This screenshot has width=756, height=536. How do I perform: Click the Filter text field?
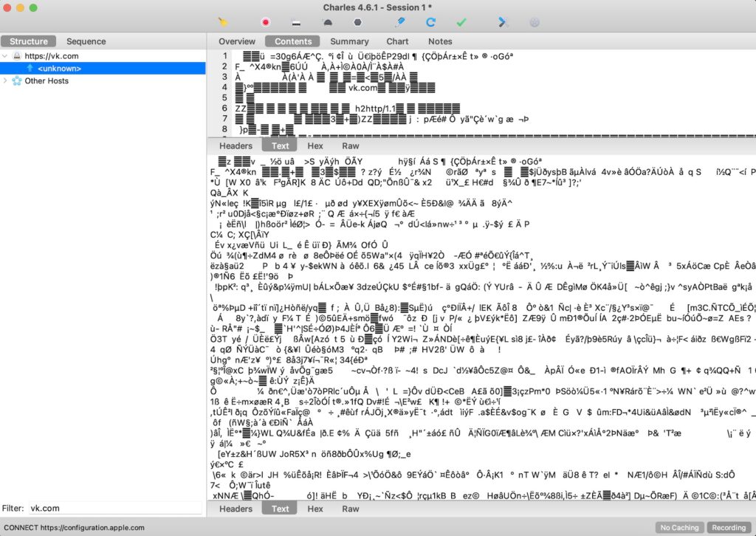(114, 508)
